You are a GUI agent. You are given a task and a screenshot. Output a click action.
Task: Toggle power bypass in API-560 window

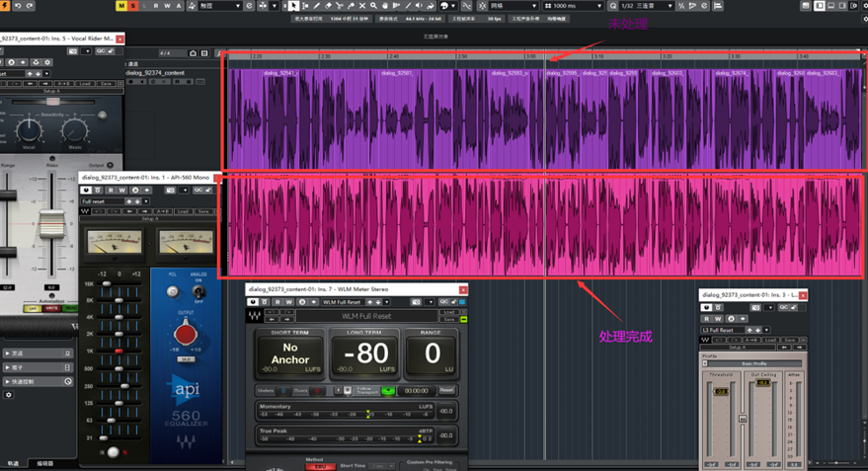tap(86, 190)
